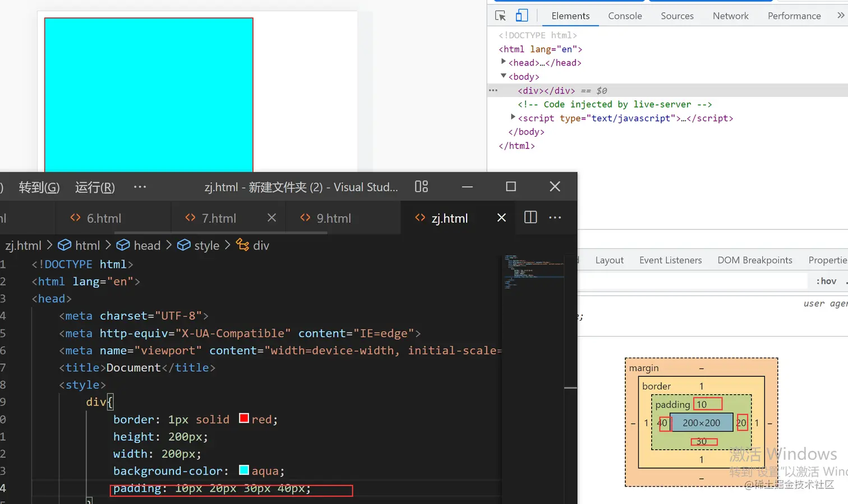Click the VS Code minimap code preview
The height and width of the screenshot is (504, 848).
533,271
